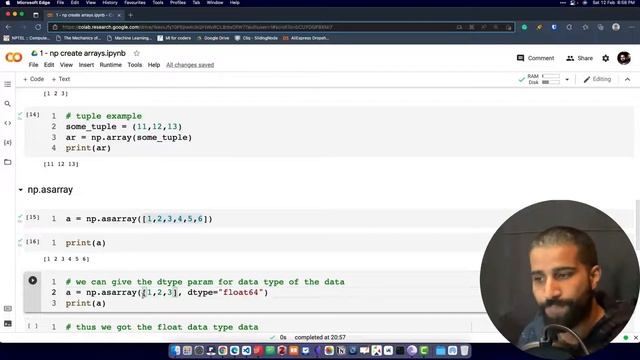Click the comment thus we got the float data
Viewport: 640px width, 360px height.
point(162,327)
